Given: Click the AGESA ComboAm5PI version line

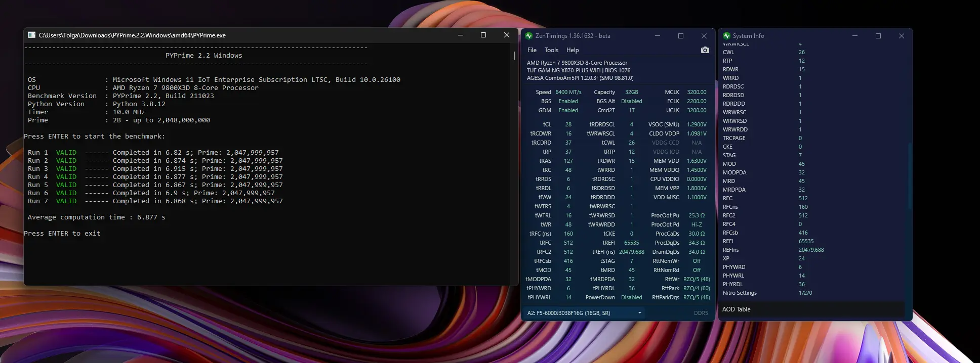Looking at the screenshot, I should 580,78.
